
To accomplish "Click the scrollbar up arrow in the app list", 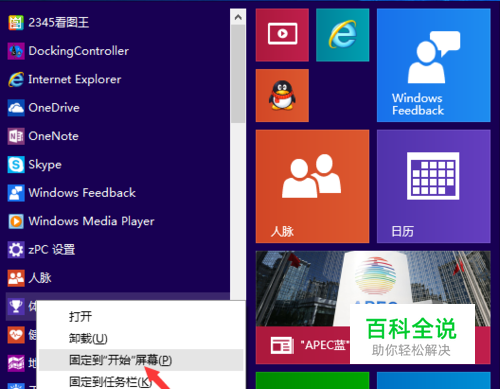I will 238,17.
